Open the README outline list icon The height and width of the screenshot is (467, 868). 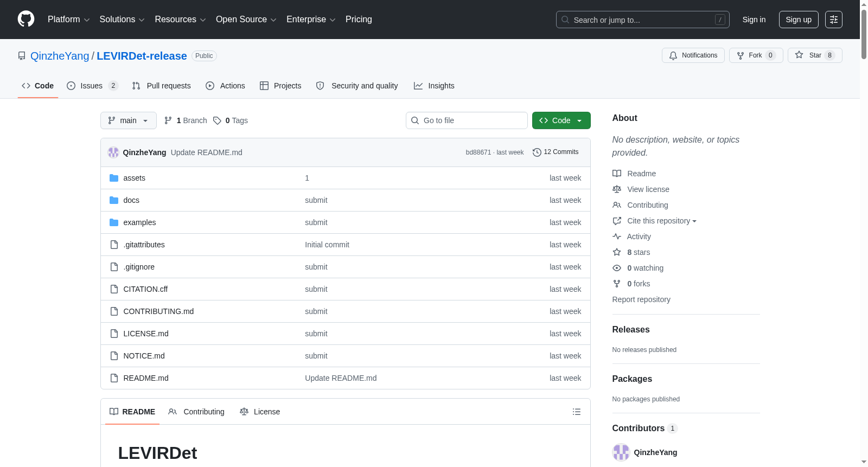pyautogui.click(x=577, y=412)
